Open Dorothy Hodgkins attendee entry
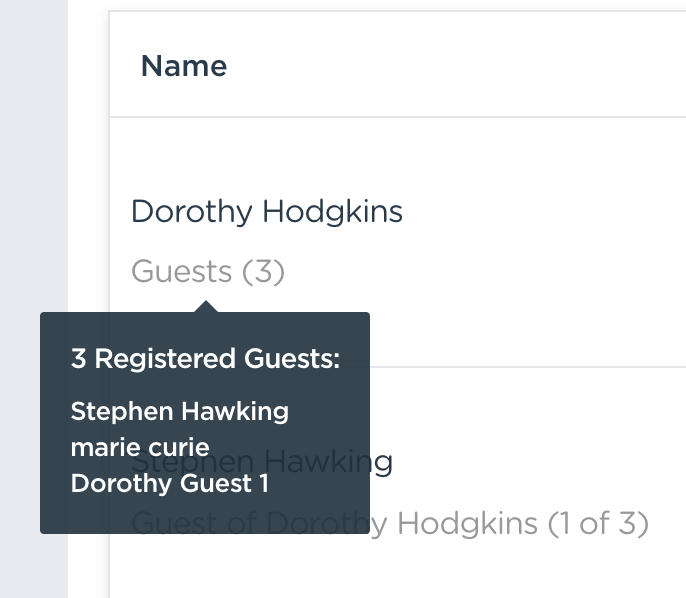Screen dimensions: 686x598 click(266, 212)
